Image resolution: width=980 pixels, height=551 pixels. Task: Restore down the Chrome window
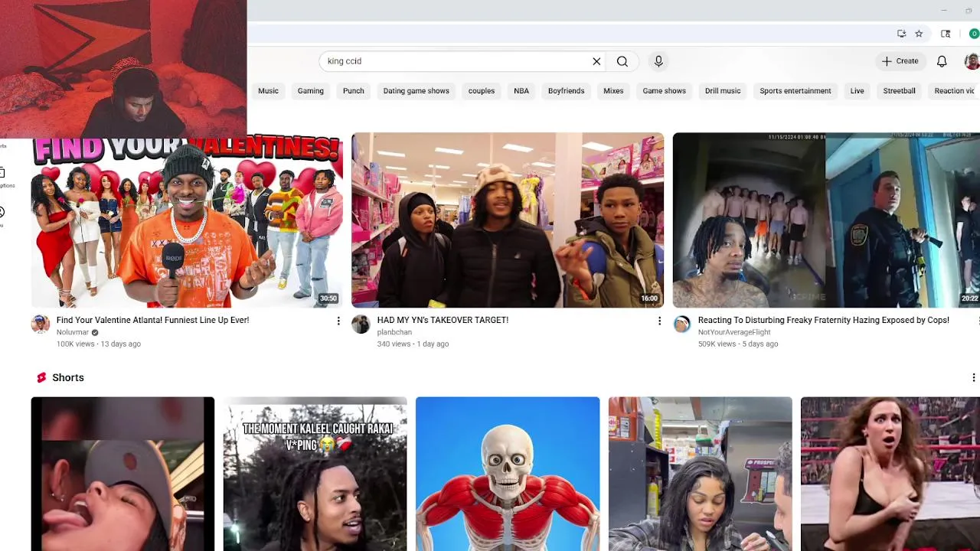969,11
